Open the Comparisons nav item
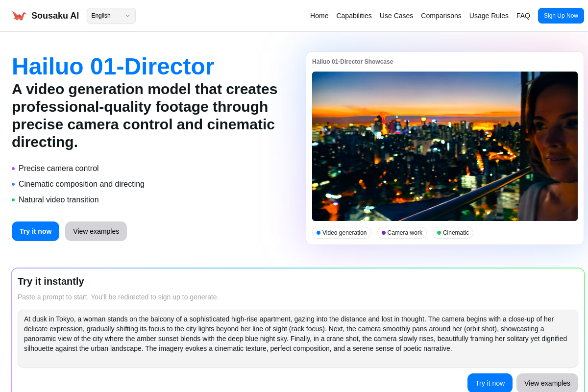 click(x=441, y=16)
